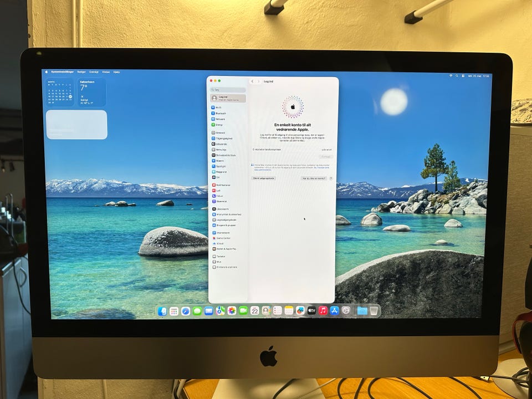
Task: Open Tilgængelighed settings pane
Action: coord(228,139)
